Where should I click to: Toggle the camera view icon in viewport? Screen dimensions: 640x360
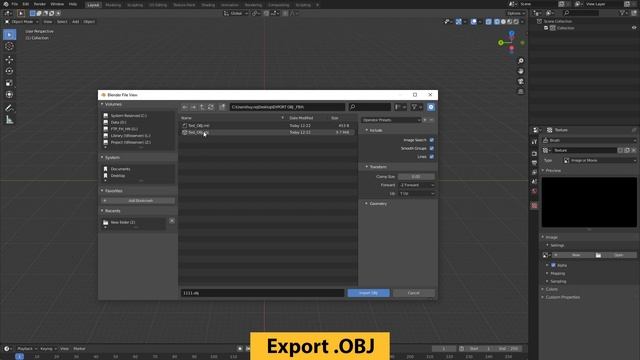521,82
